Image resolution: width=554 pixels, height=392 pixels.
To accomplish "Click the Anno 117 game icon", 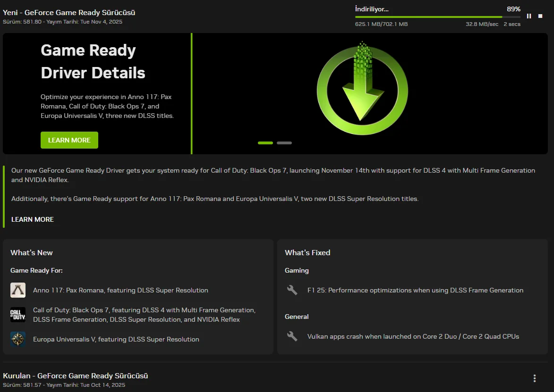I will click(18, 290).
